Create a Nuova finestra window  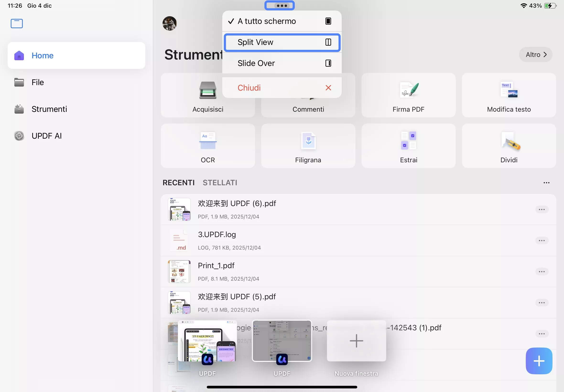coord(356,341)
